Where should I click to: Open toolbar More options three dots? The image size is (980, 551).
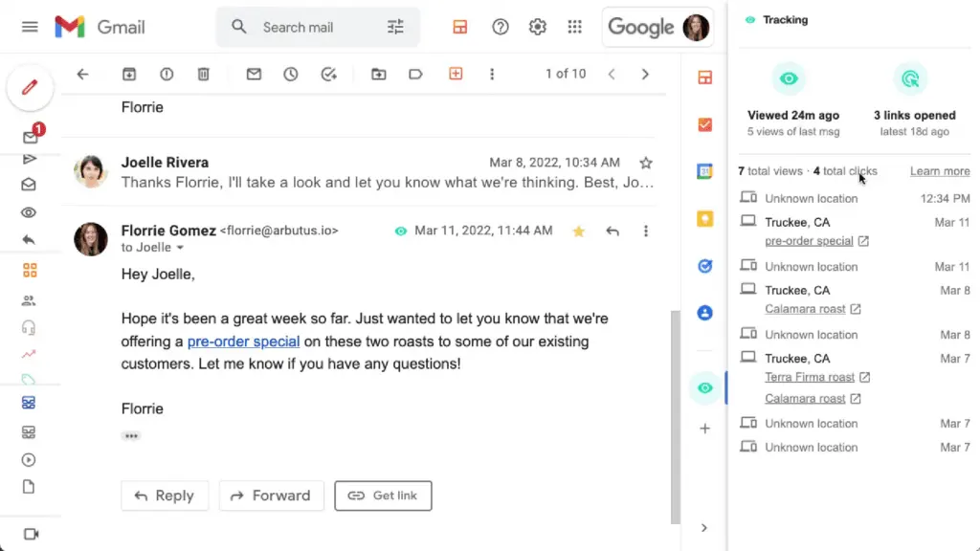[x=492, y=75]
